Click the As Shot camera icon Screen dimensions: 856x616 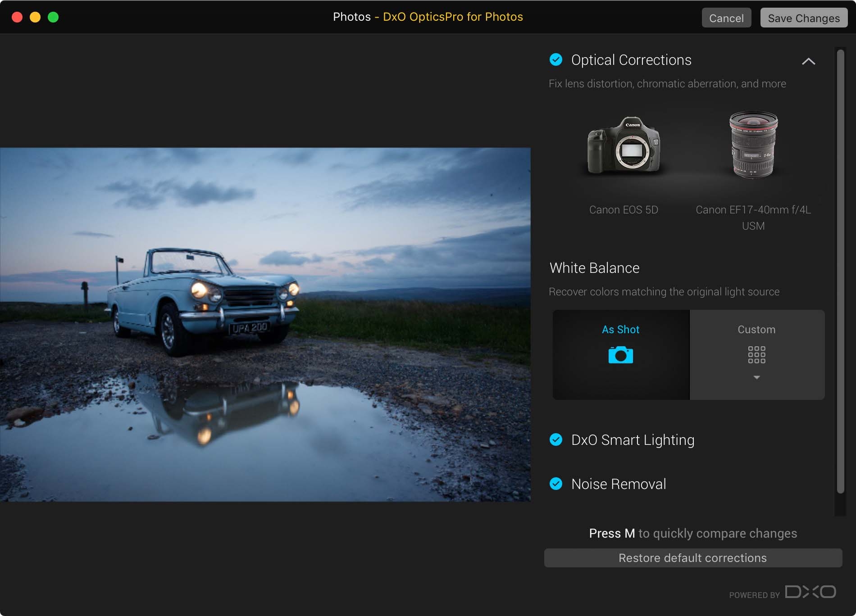pos(621,355)
